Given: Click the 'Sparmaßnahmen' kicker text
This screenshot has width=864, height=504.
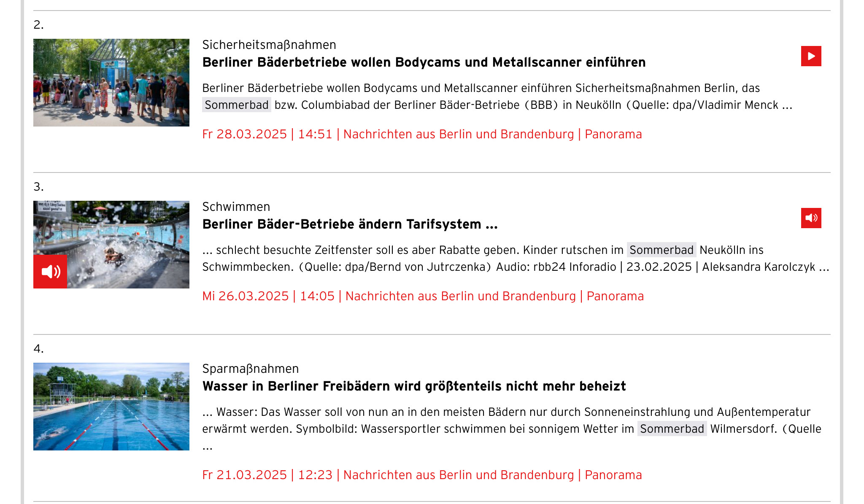Looking at the screenshot, I should 250,369.
